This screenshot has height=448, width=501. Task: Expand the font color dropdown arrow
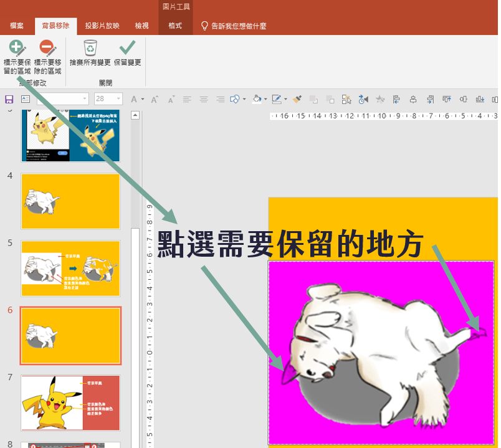[143, 99]
